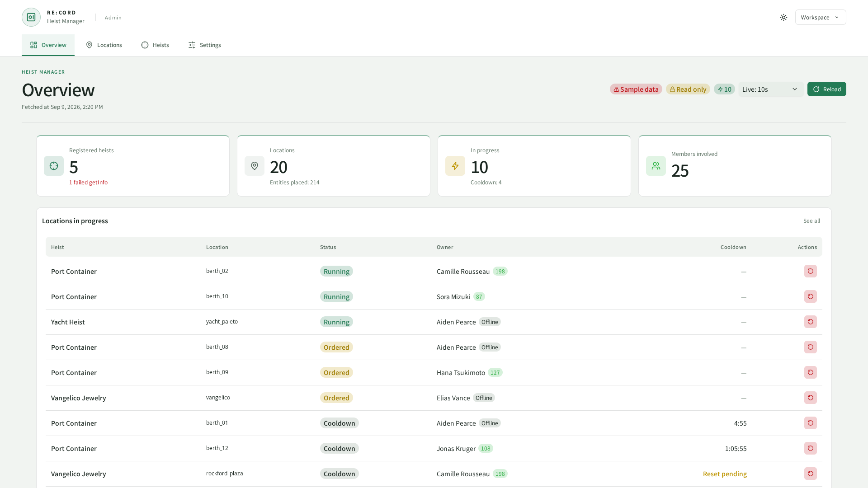The height and width of the screenshot is (488, 868).
Task: Click the Yacht Heist name cell
Action: pyautogui.click(x=68, y=322)
